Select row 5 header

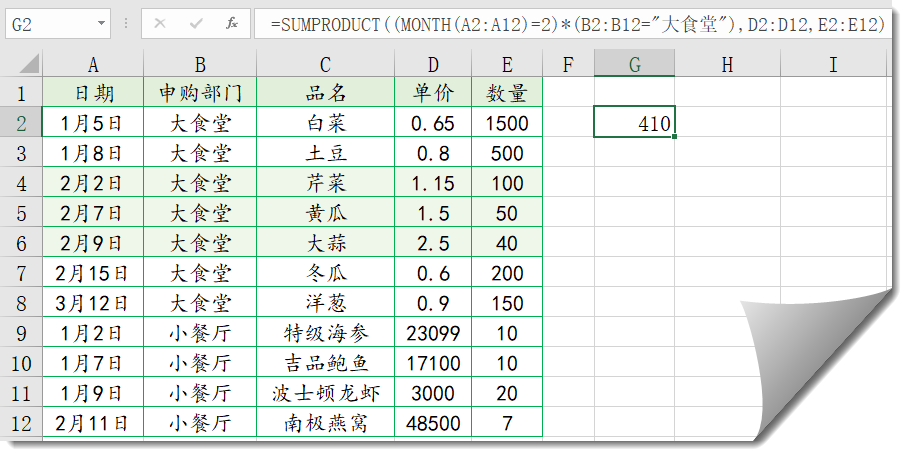(21, 213)
